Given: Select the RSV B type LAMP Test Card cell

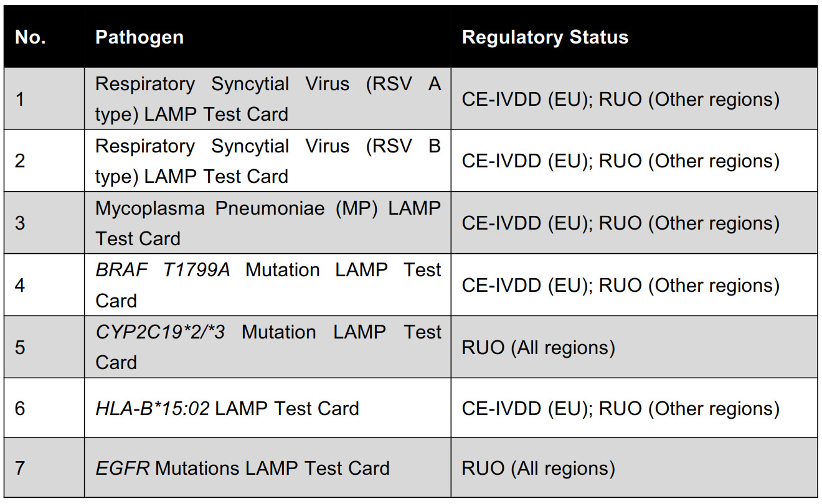Looking at the screenshot, I should point(268,161).
